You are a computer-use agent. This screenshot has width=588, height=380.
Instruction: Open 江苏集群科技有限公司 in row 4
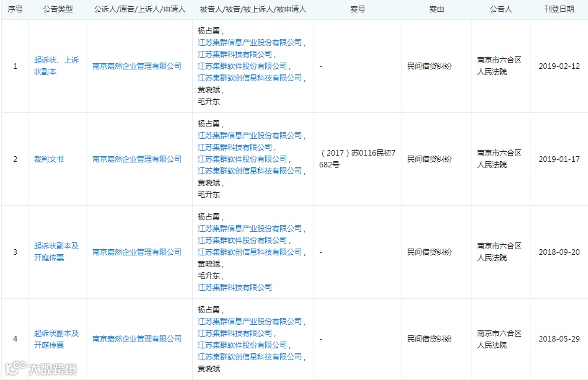pos(235,333)
